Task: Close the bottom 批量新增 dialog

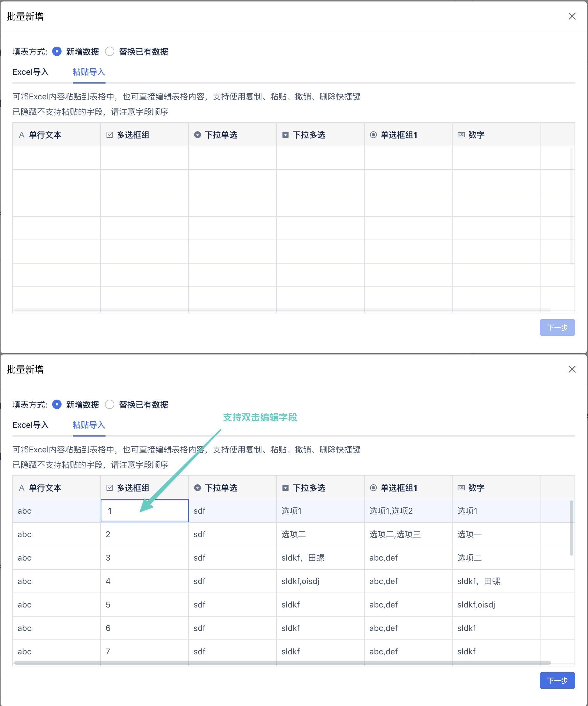Action: click(x=572, y=369)
